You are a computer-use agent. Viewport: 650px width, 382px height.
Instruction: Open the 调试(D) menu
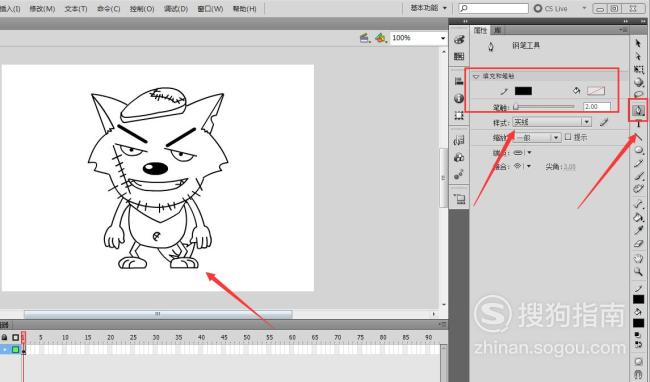(176, 8)
